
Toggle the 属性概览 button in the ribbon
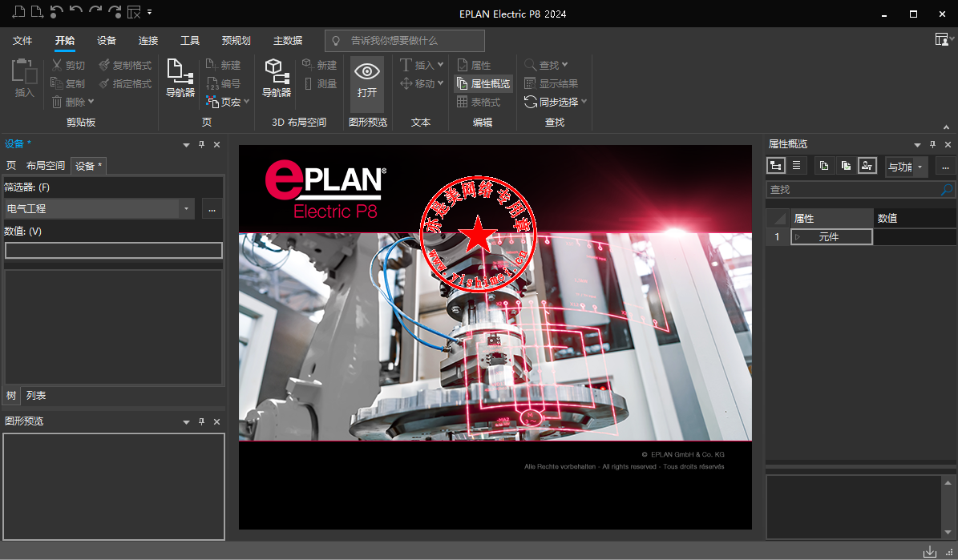(483, 83)
